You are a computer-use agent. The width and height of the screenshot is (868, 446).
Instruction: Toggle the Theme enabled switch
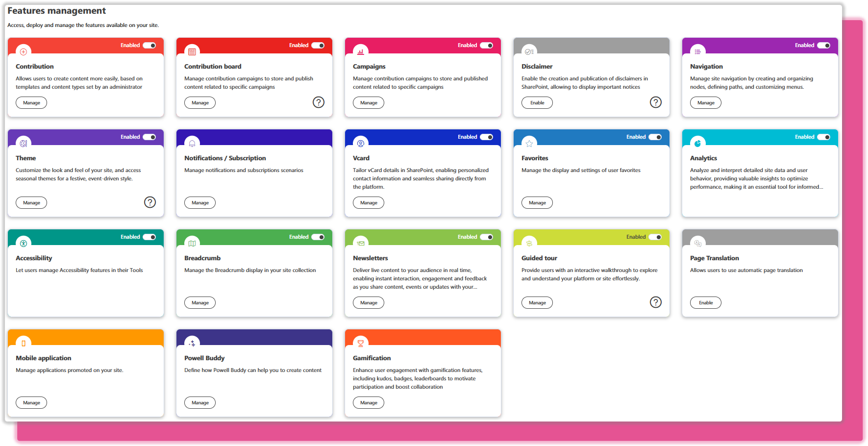149,137
